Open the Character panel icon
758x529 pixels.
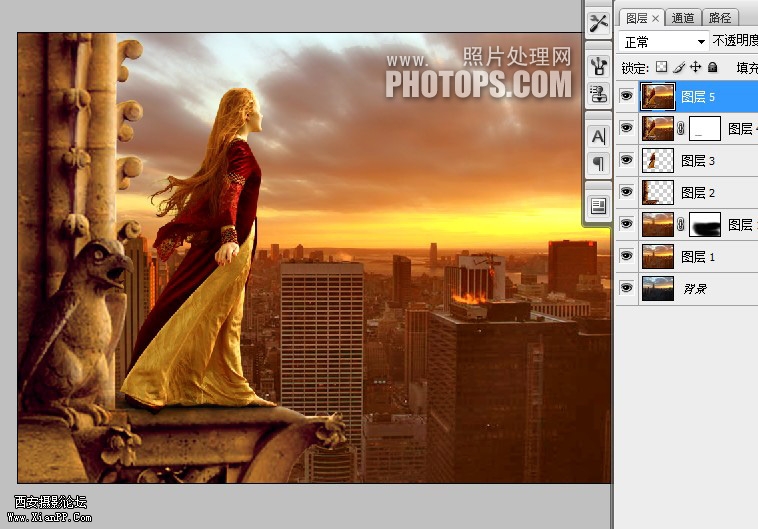pos(598,136)
